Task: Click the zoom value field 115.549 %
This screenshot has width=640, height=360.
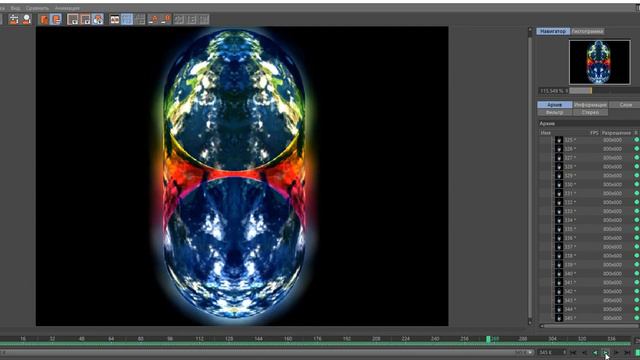Action: point(553,91)
